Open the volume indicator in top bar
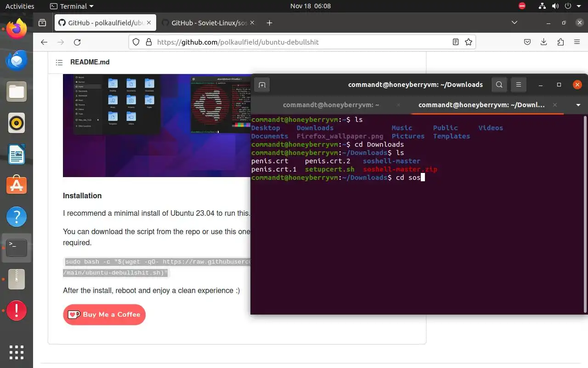Screen dimensions: 588x368 [555, 6]
